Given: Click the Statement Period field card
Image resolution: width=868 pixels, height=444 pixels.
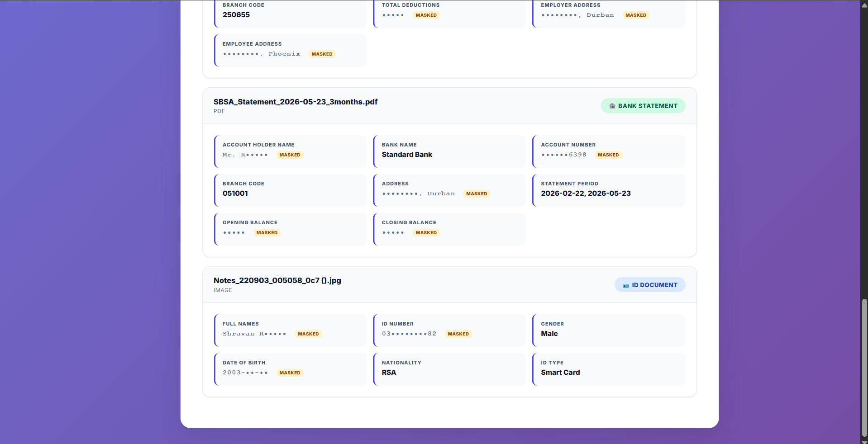Looking at the screenshot, I should coord(609,190).
